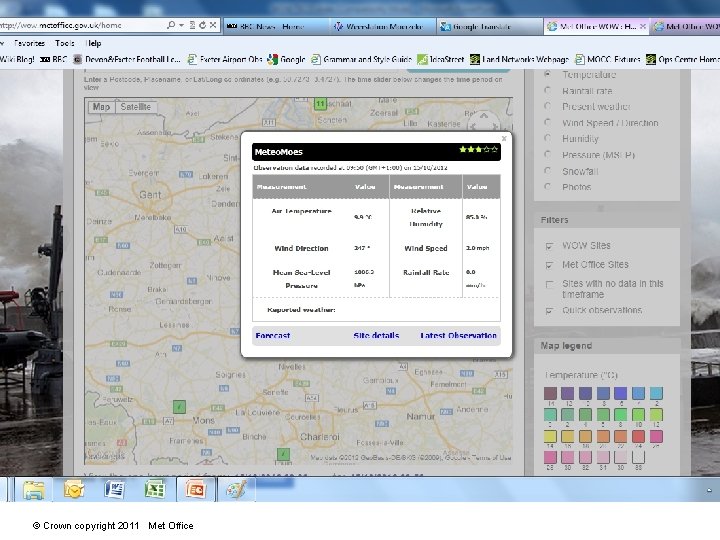Open the address bar autocomplete dropdown arrow
This screenshot has width=720, height=540.
181,25
